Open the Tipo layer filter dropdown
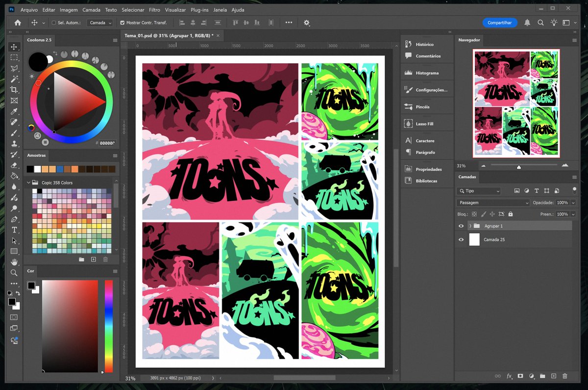588x390 pixels. coord(479,191)
